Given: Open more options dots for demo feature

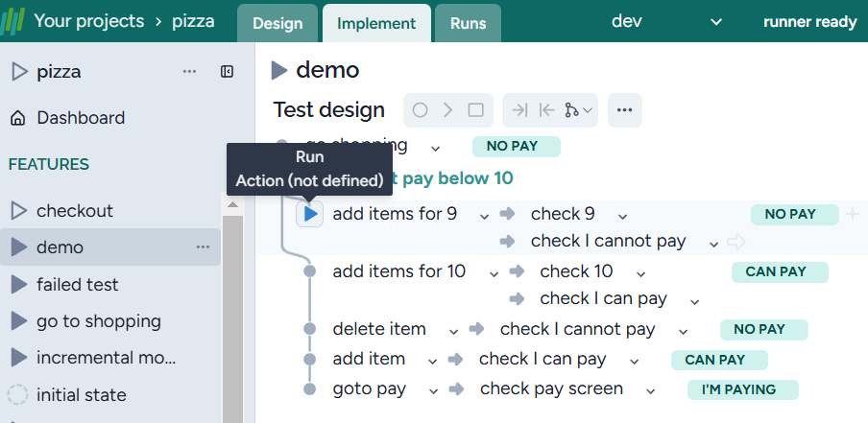Looking at the screenshot, I should (203, 247).
